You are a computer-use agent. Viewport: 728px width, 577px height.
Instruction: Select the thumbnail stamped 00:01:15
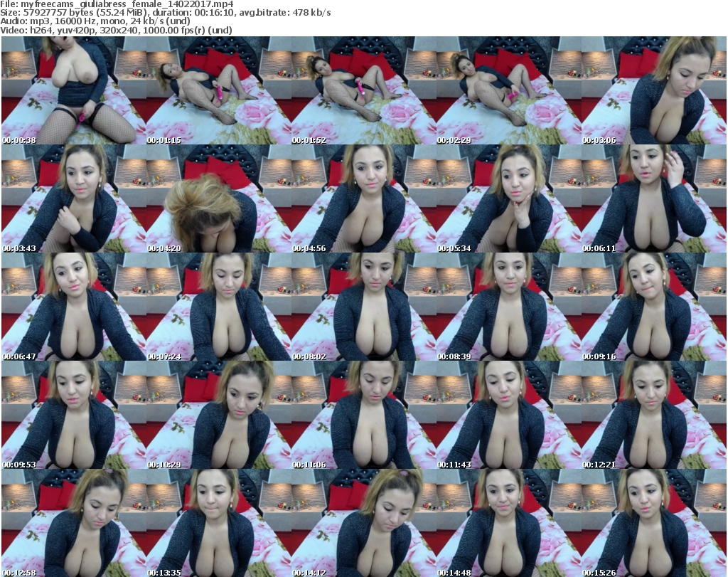219,90
